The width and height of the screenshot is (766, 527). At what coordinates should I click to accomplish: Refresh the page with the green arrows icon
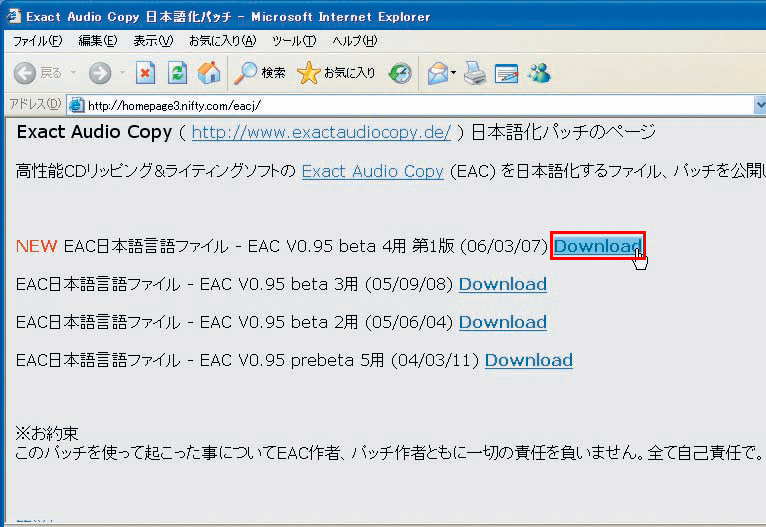(x=177, y=73)
